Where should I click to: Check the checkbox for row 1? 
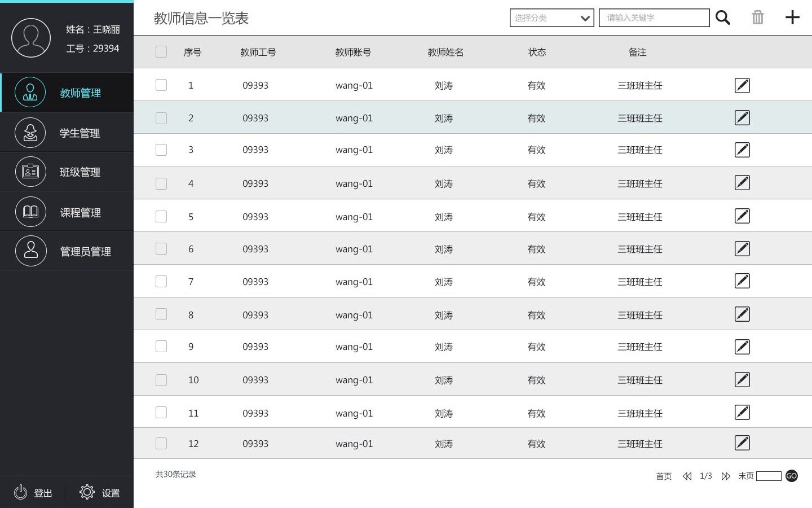(x=161, y=85)
